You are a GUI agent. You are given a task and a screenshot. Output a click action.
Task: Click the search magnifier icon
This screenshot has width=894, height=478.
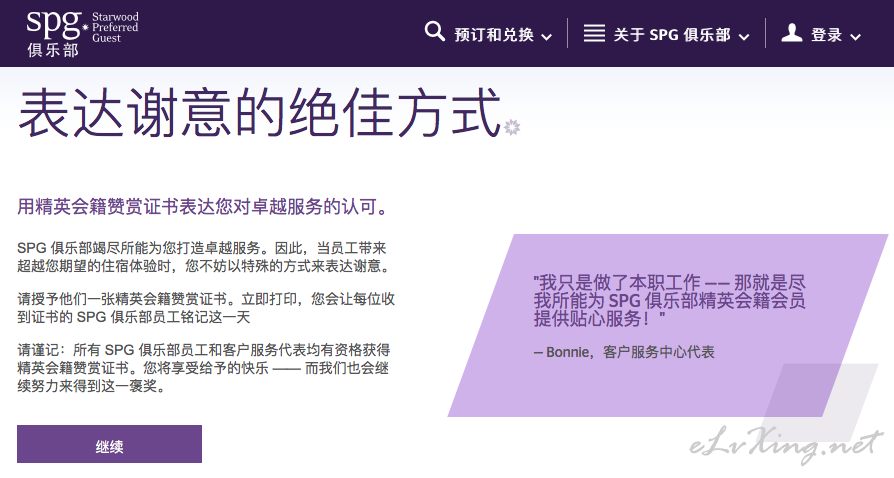click(x=434, y=31)
